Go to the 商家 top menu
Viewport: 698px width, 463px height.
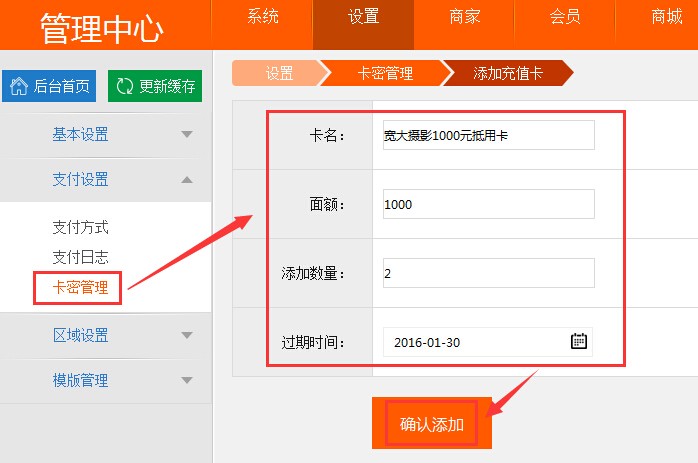[x=464, y=17]
